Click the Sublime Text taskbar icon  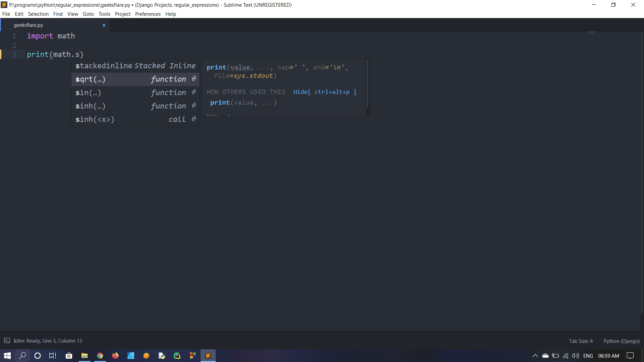pyautogui.click(x=208, y=356)
